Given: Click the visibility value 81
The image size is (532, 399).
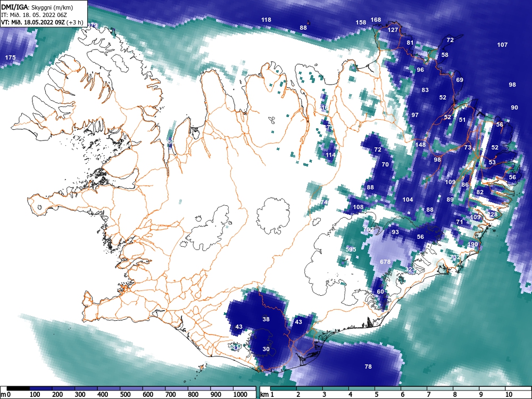Looking at the screenshot, I should [x=410, y=43].
